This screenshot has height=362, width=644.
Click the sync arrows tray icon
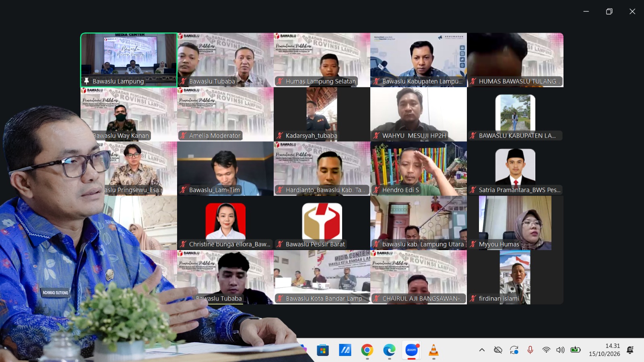tap(514, 350)
